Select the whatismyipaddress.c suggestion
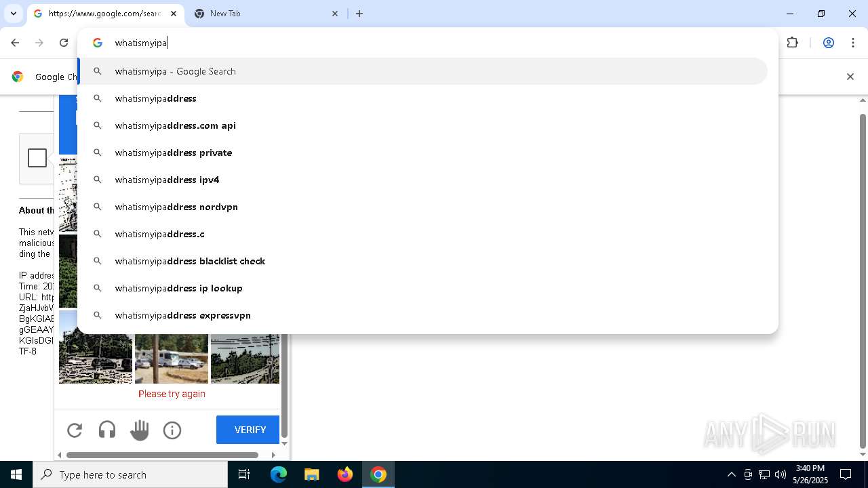The height and width of the screenshot is (488, 868). pyautogui.click(x=422, y=234)
